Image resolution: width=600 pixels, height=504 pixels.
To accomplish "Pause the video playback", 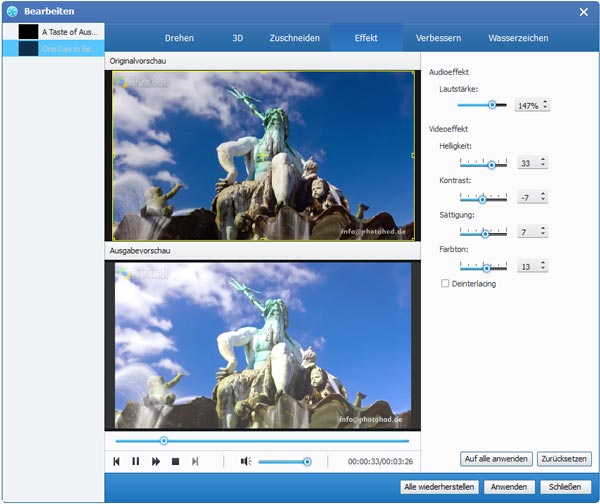I will tap(135, 462).
